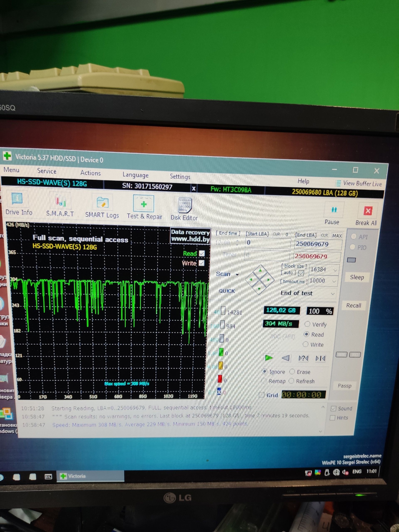Click the End LBA input field
Viewport: 399px width, 532px height.
[318, 244]
